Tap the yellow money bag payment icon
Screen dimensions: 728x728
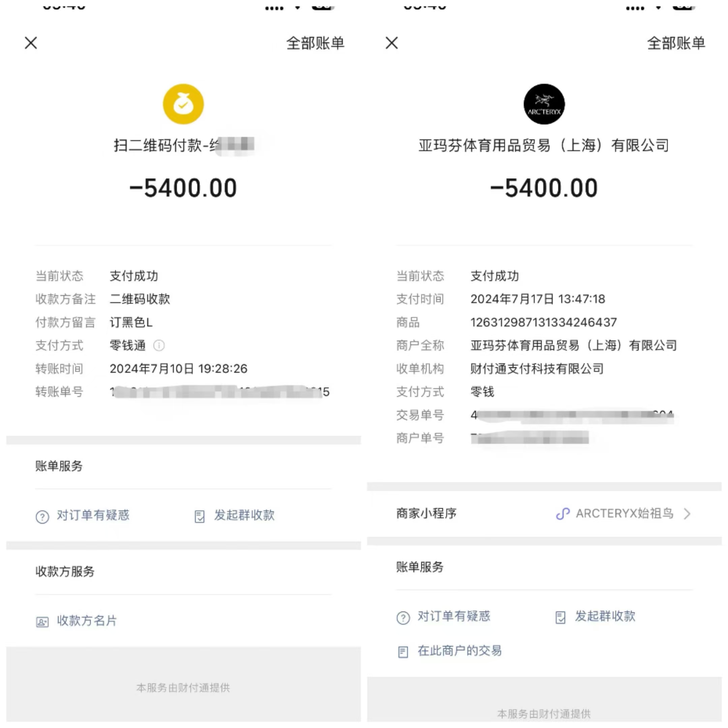tap(183, 104)
